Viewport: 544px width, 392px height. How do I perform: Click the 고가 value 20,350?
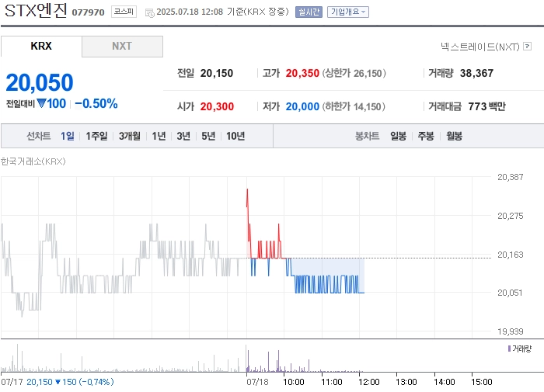[x=302, y=73]
